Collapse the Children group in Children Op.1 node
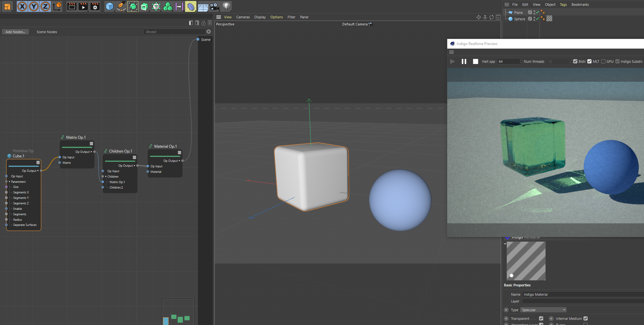The image size is (644, 325). click(106, 177)
